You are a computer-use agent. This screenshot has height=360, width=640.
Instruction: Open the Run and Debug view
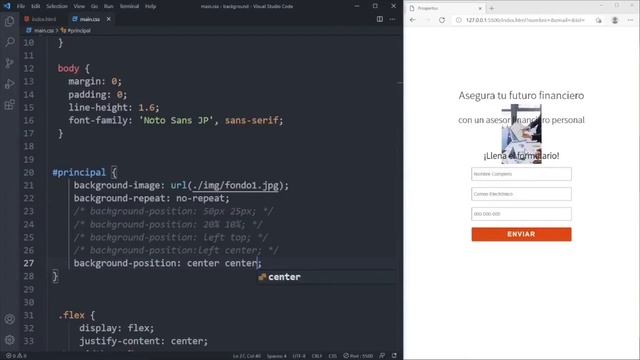[x=9, y=84]
